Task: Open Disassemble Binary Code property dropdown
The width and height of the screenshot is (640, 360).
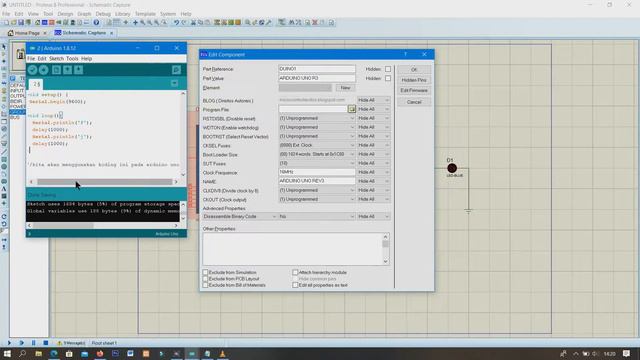Action: click(240, 216)
